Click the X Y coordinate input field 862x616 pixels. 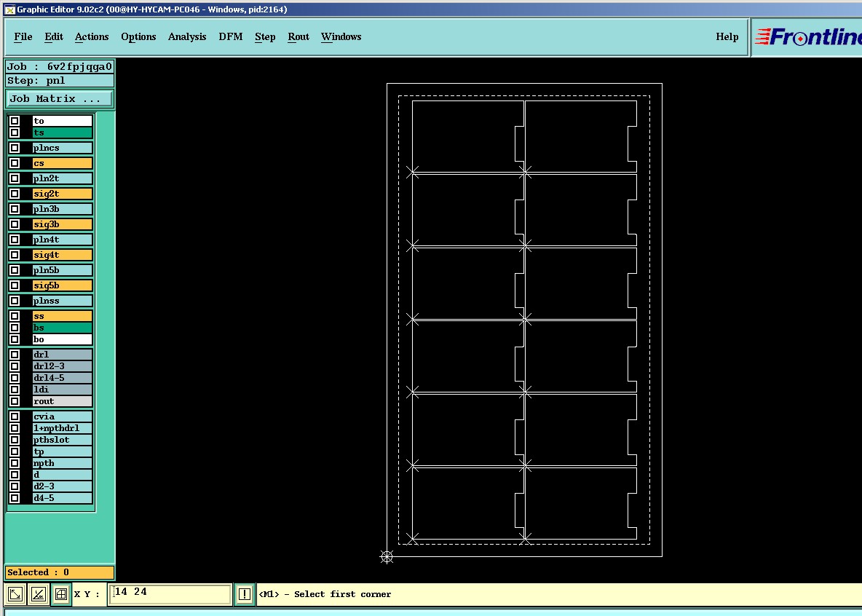pos(170,594)
